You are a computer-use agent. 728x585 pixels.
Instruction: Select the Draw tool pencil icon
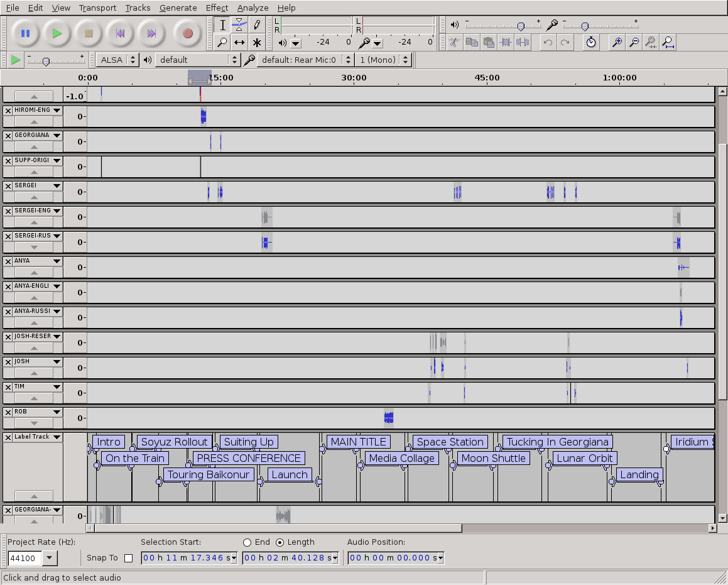[x=258, y=25]
